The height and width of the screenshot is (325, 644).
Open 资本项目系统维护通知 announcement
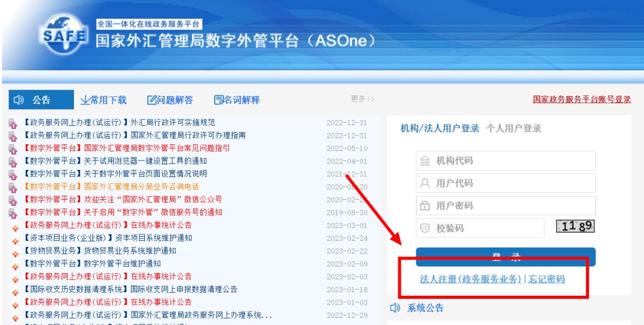pyautogui.click(x=107, y=238)
